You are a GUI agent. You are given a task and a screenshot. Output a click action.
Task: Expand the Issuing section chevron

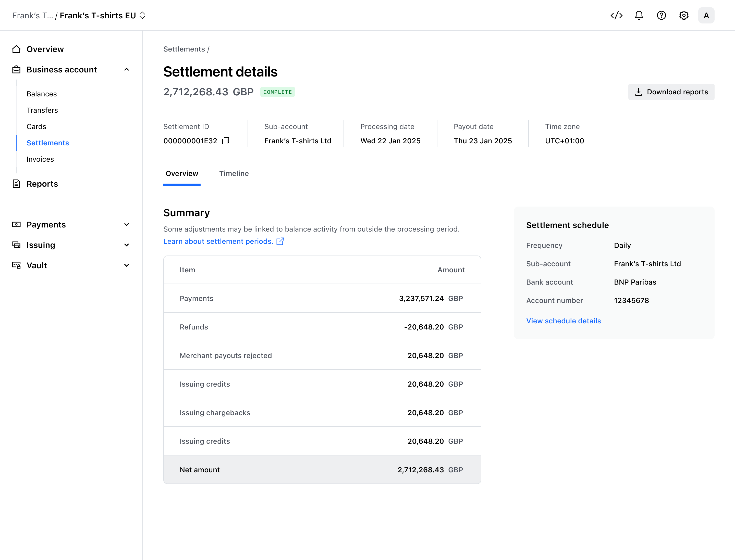pyautogui.click(x=126, y=245)
